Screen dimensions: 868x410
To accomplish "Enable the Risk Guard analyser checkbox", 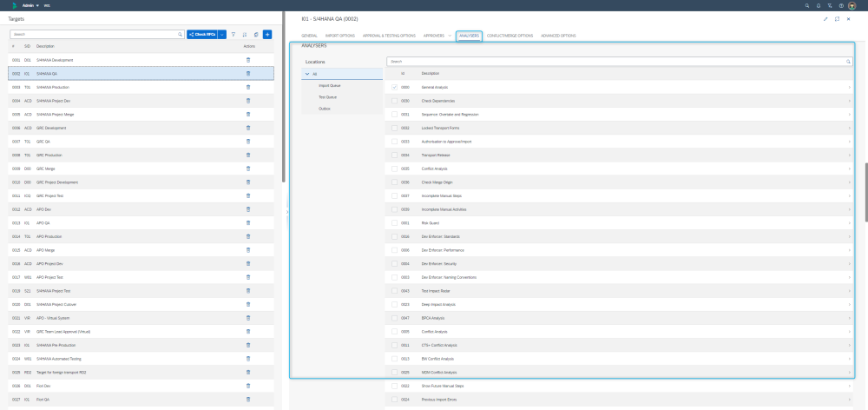I will pos(394,223).
